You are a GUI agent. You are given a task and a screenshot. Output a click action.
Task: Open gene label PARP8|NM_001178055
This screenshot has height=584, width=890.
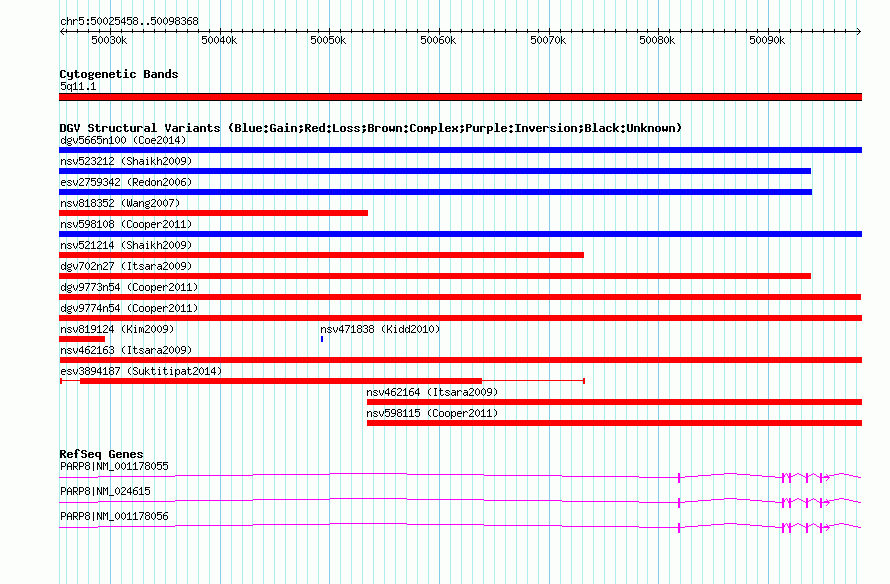point(114,467)
